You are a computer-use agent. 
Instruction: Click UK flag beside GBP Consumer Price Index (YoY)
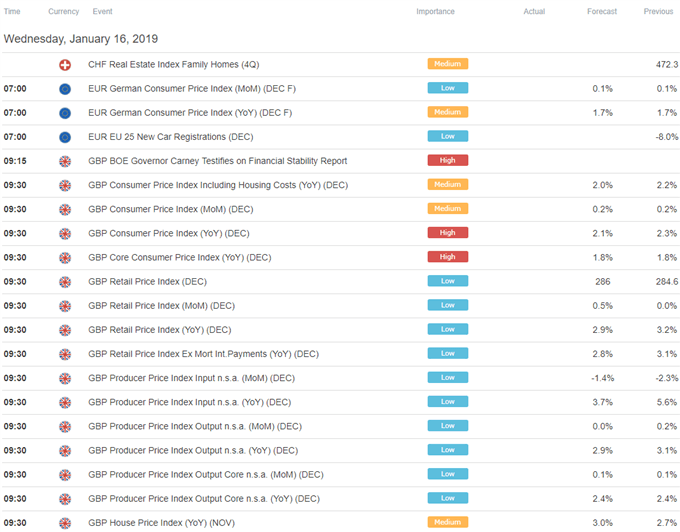pos(65,234)
